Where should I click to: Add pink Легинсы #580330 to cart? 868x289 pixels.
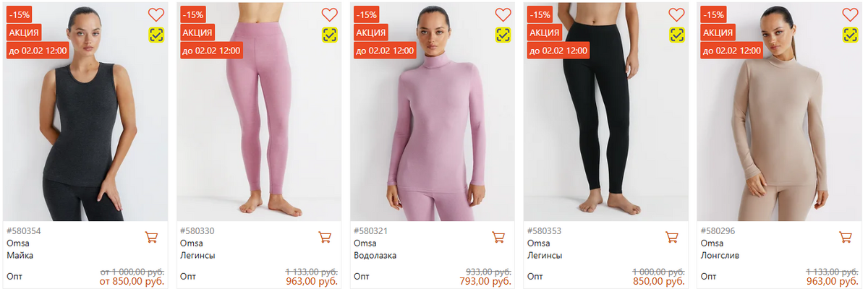[325, 237]
